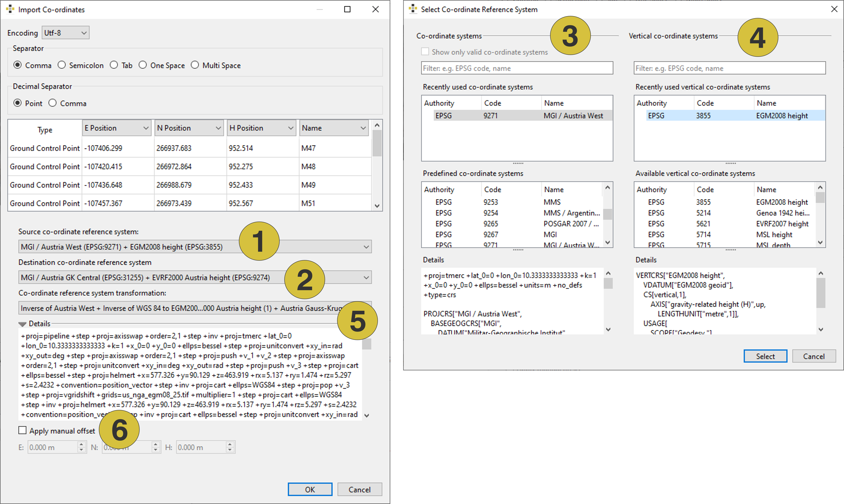The image size is (844, 504).
Task: Open the N Position column dropdown
Action: (x=189, y=128)
